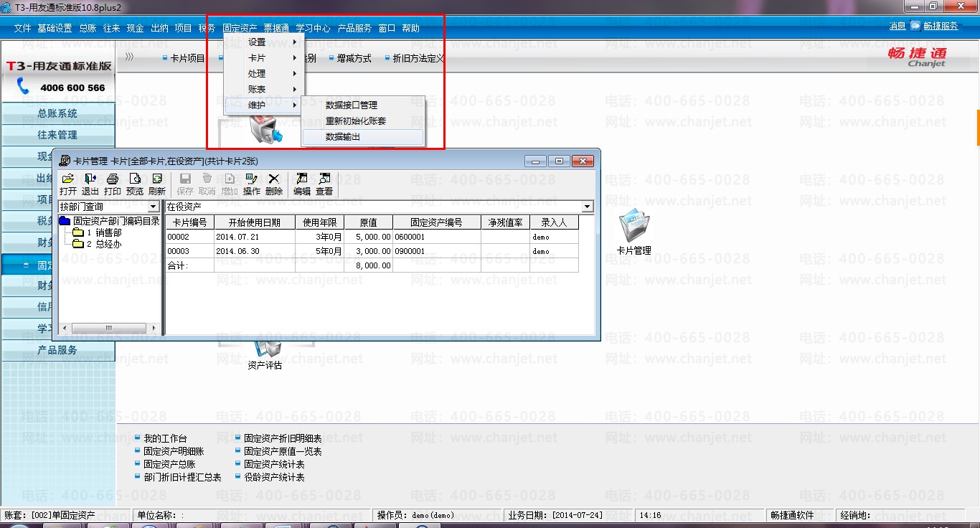Select card row 00003

372,251
